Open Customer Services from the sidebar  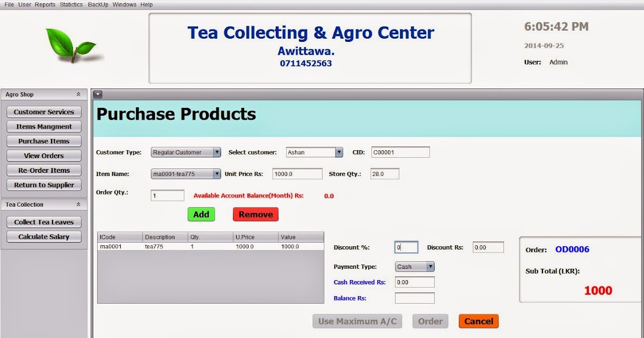click(x=43, y=112)
